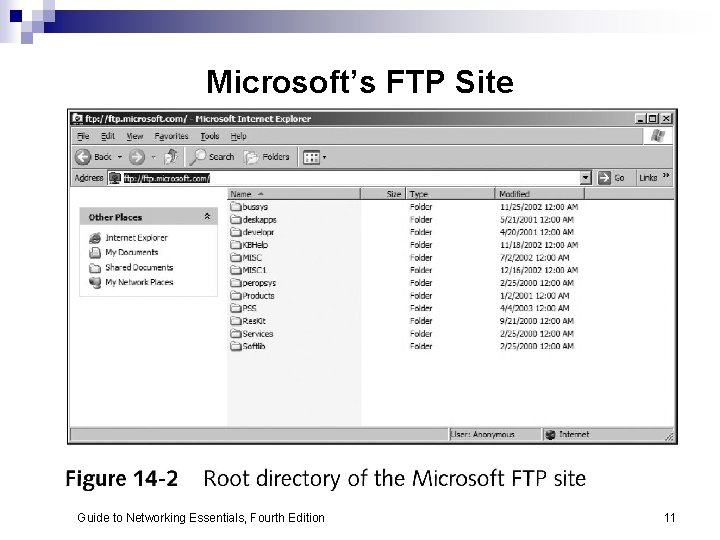Click the Windows flag logo in menu bar
The height and width of the screenshot is (540, 720).
coord(658,136)
